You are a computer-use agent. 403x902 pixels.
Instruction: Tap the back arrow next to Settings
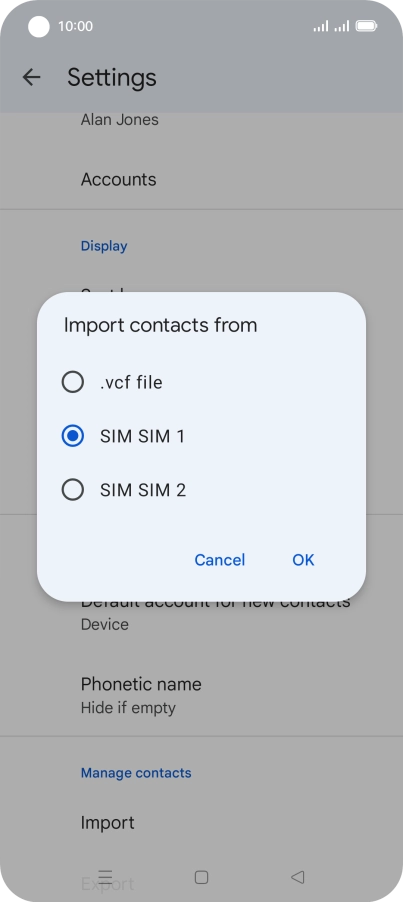tap(31, 77)
